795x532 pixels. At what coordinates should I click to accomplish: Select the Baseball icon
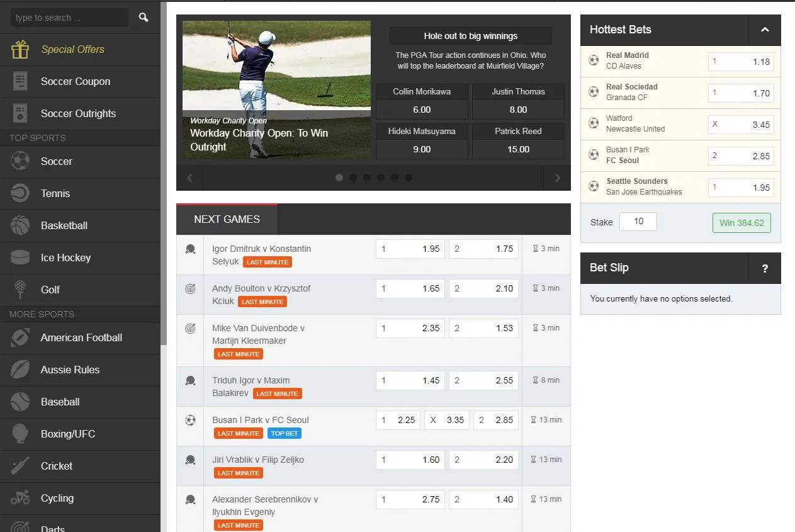(x=21, y=402)
